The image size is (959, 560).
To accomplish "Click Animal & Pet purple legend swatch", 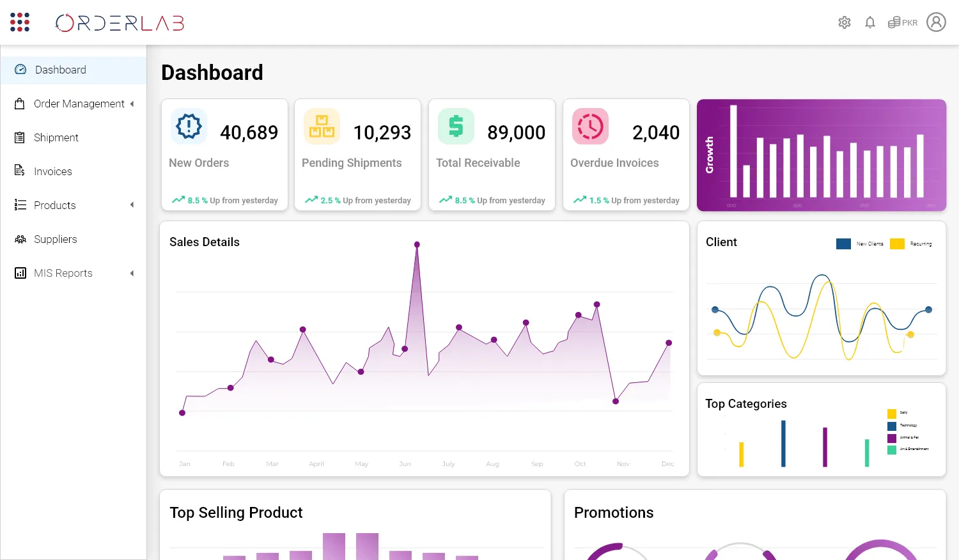I will click(892, 438).
